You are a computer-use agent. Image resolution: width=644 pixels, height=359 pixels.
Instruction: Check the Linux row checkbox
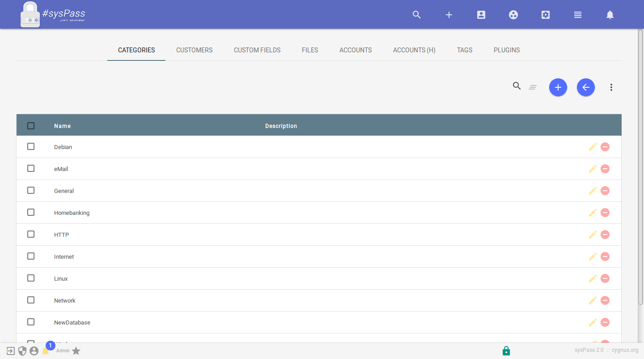(31, 278)
